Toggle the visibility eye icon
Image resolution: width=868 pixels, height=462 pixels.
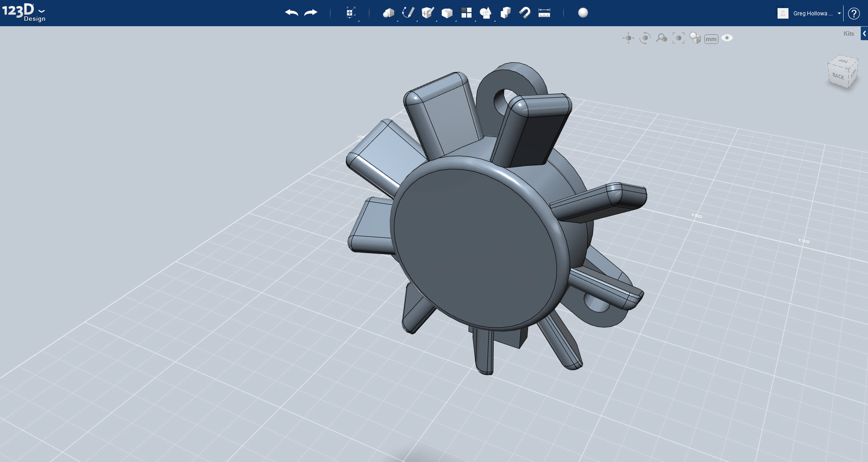click(727, 38)
